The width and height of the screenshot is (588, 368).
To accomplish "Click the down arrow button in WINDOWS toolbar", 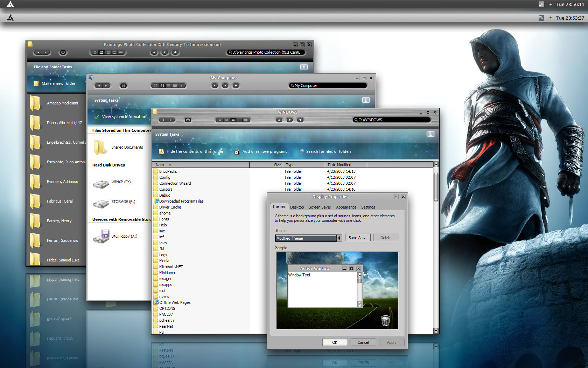I will pyautogui.click(x=289, y=120).
